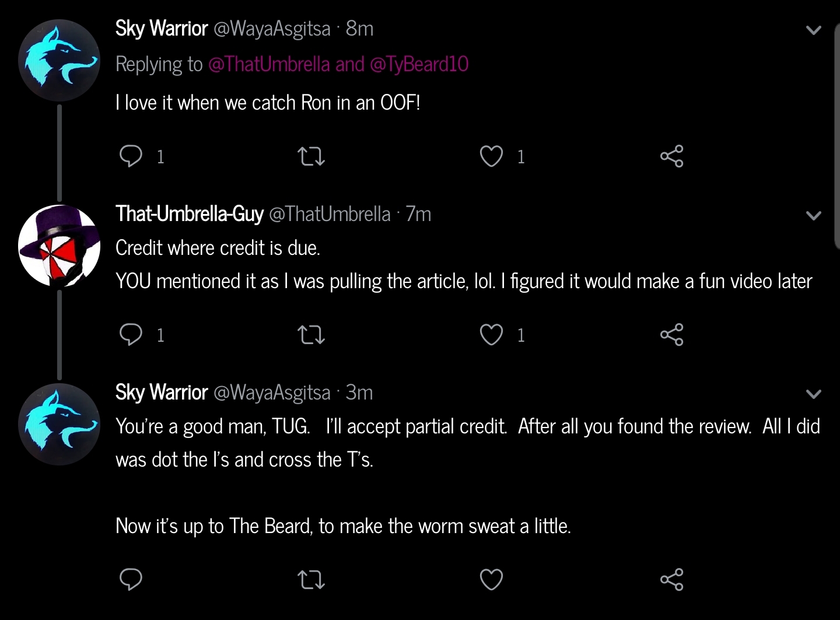840x620 pixels.
Task: Open That-Umbrella-Guy's display name
Action: [x=190, y=214]
